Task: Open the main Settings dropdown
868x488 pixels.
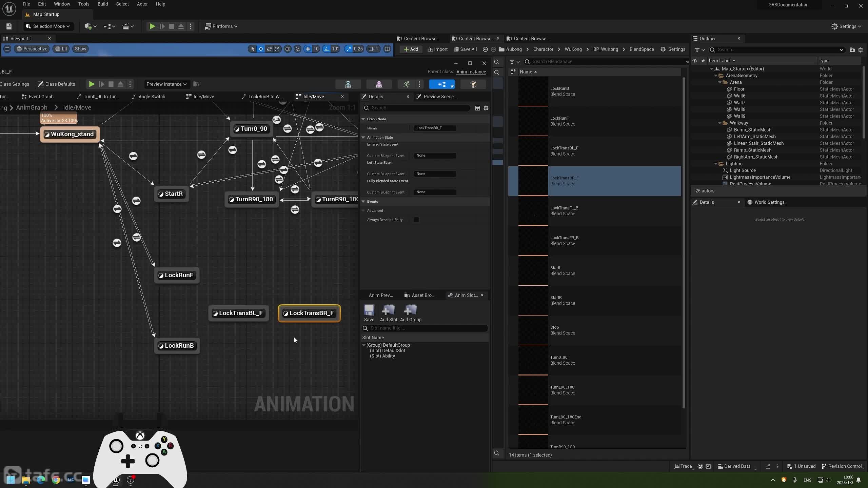Action: click(846, 26)
